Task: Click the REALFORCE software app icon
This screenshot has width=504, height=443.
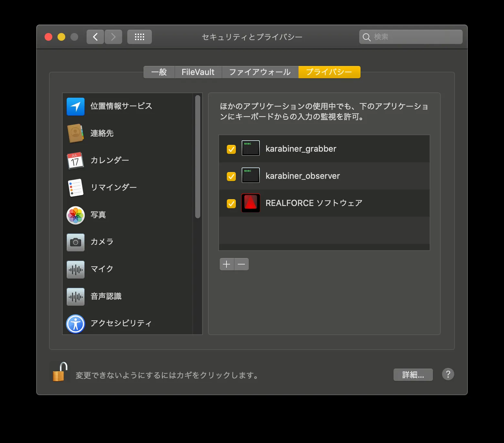Action: pos(251,203)
